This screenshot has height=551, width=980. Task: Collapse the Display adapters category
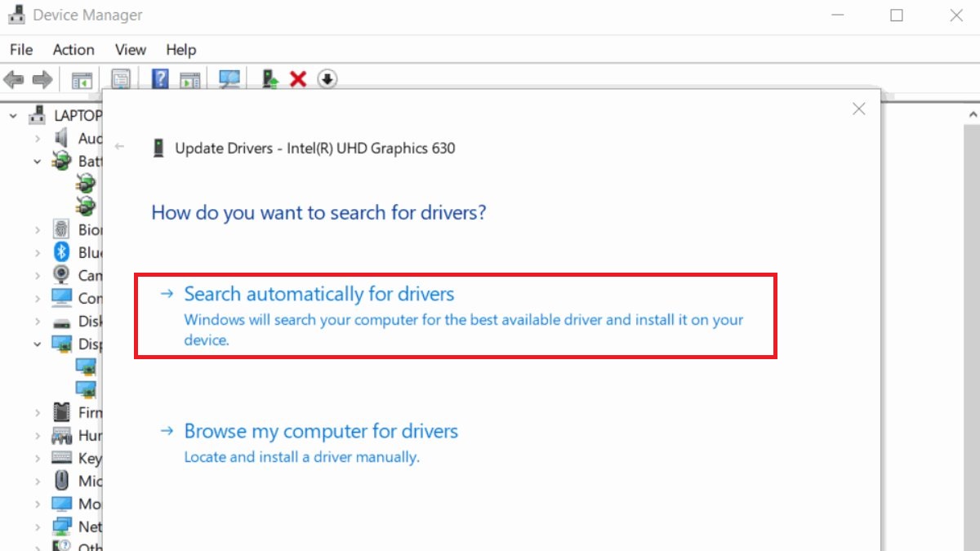[38, 344]
